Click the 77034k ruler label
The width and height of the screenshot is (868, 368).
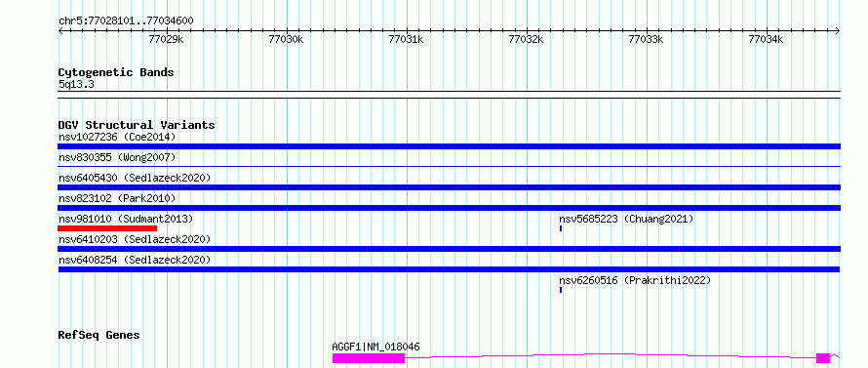click(767, 39)
